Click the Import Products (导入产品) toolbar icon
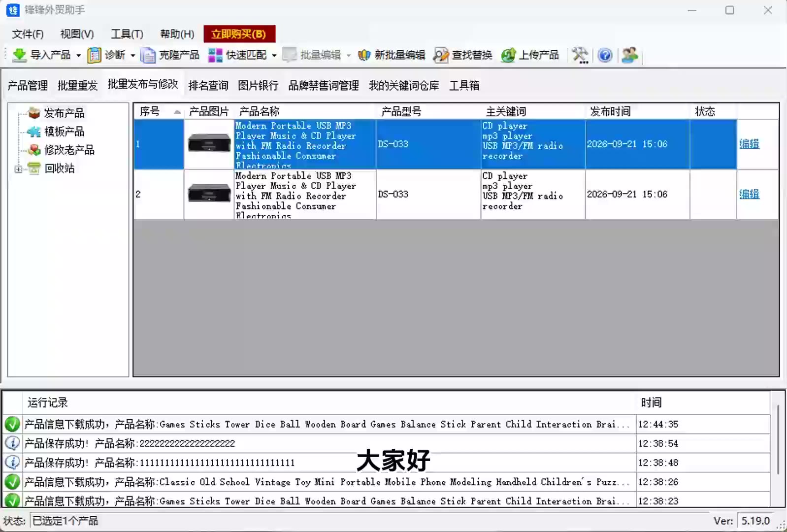The height and width of the screenshot is (532, 787). 19,55
